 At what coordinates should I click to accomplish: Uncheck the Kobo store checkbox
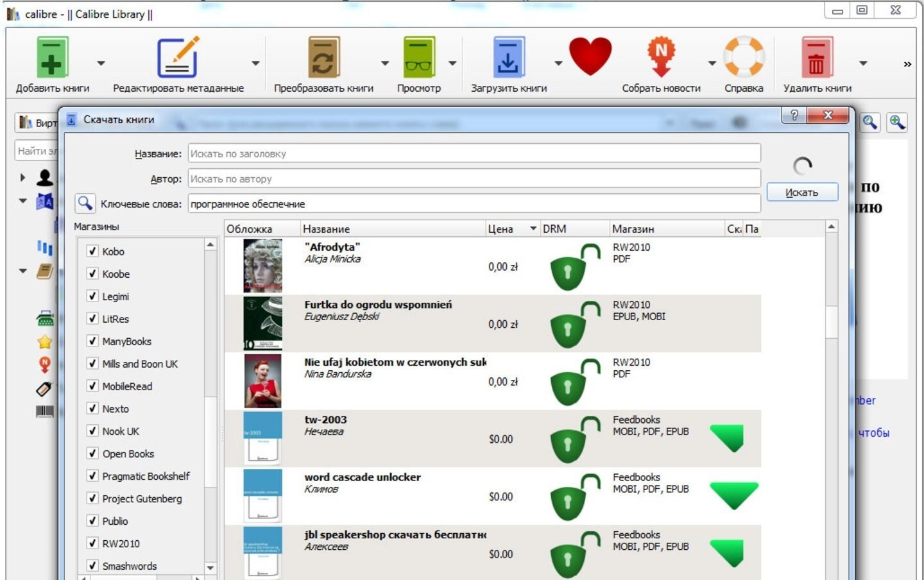click(x=92, y=251)
